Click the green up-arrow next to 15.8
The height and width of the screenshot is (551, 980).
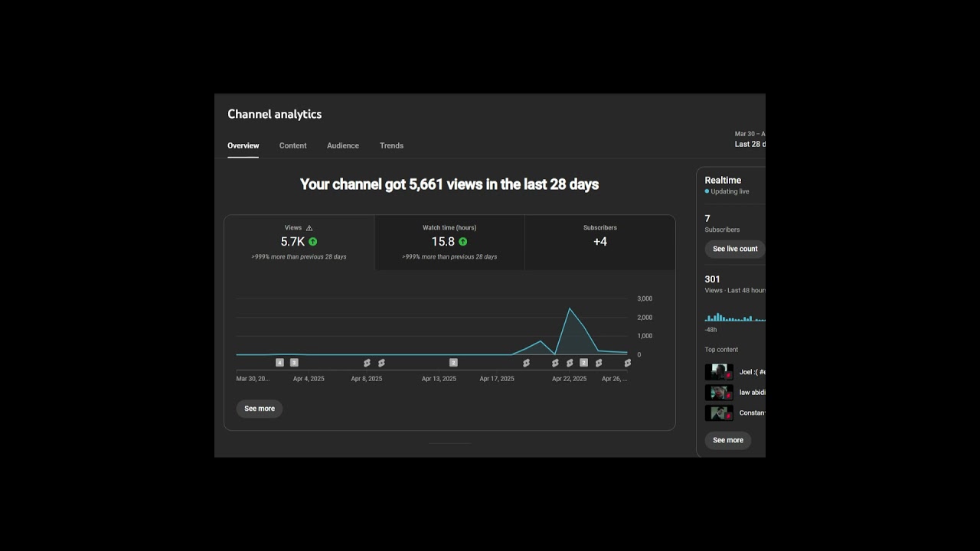click(462, 242)
